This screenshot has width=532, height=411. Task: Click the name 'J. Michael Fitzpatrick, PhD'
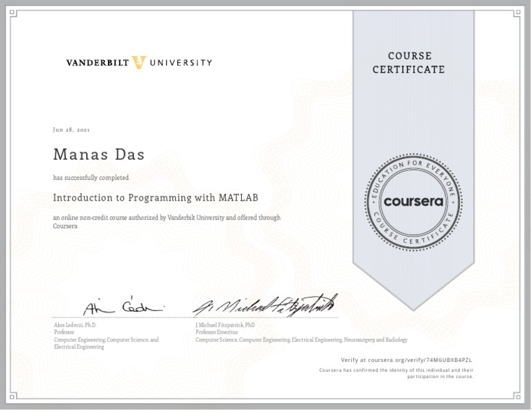click(x=225, y=325)
